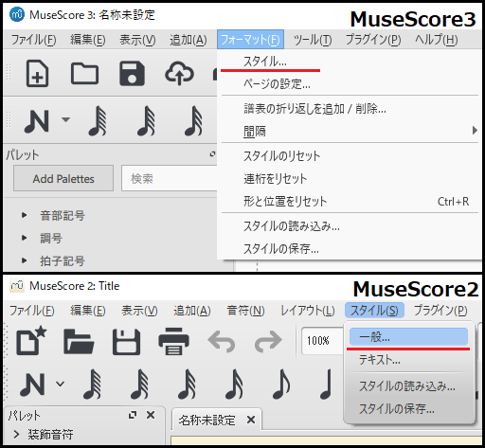Select the eighth note in MuseScore 2 toolbar
The width and height of the screenshot is (485, 448).
pos(281,384)
